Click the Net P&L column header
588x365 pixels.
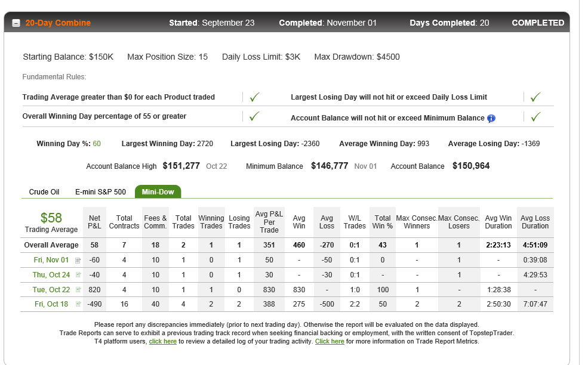pyautogui.click(x=94, y=222)
